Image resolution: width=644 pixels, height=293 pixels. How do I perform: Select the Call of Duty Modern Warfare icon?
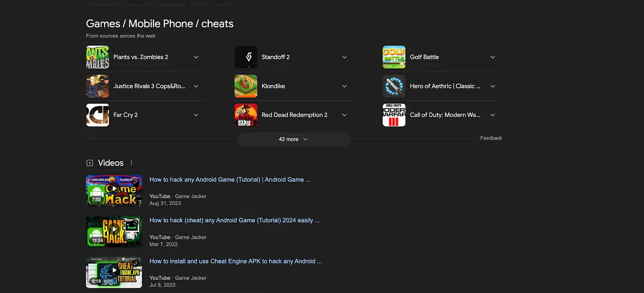click(x=394, y=115)
